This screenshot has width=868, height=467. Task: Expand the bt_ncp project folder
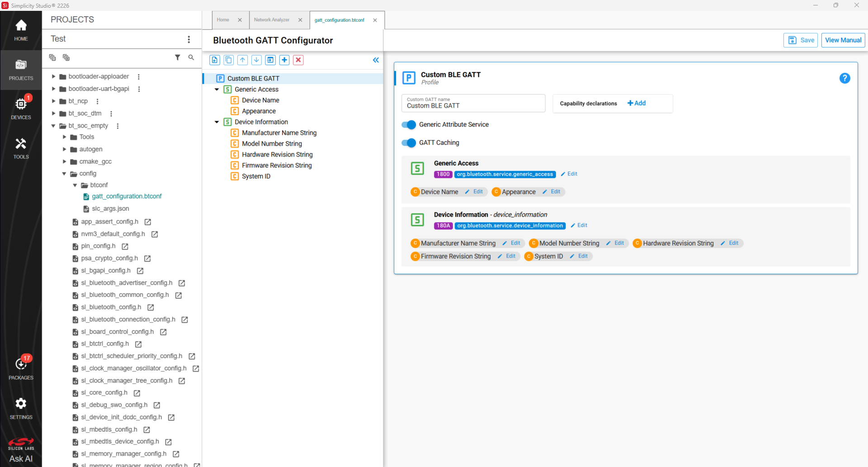pyautogui.click(x=53, y=101)
